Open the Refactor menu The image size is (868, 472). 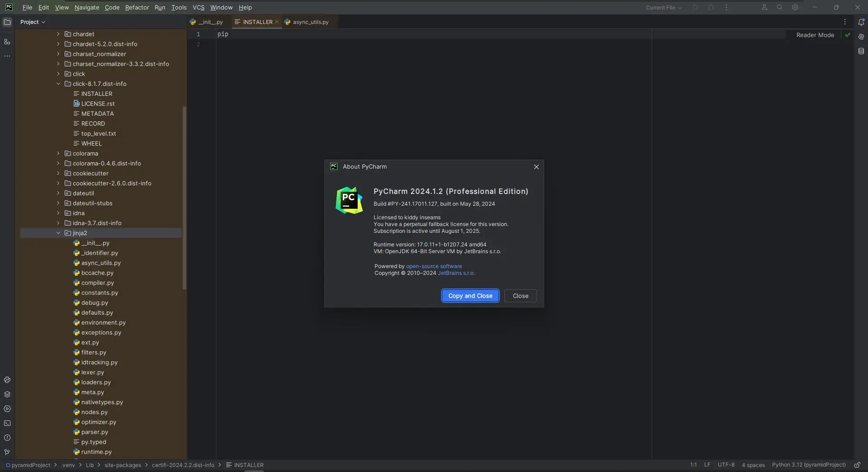[137, 7]
